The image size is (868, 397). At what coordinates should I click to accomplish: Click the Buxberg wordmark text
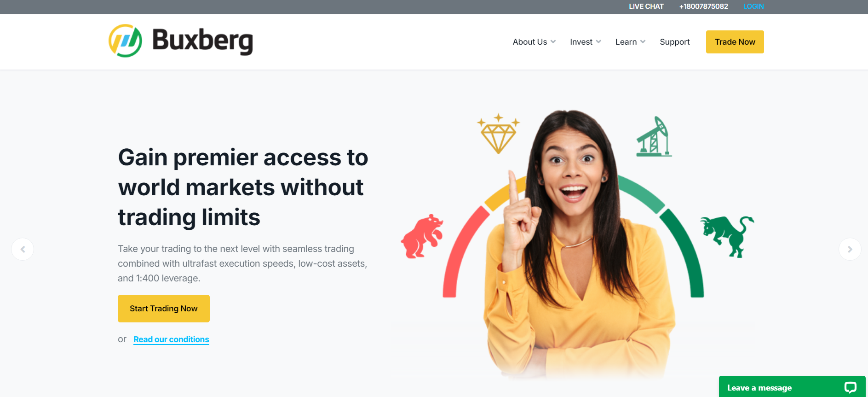(202, 41)
